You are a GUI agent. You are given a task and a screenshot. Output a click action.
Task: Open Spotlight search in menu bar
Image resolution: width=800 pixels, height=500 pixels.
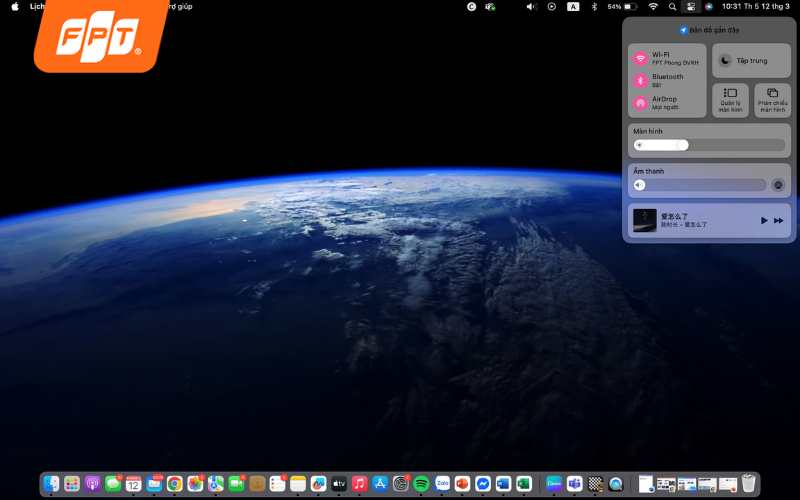click(x=672, y=6)
